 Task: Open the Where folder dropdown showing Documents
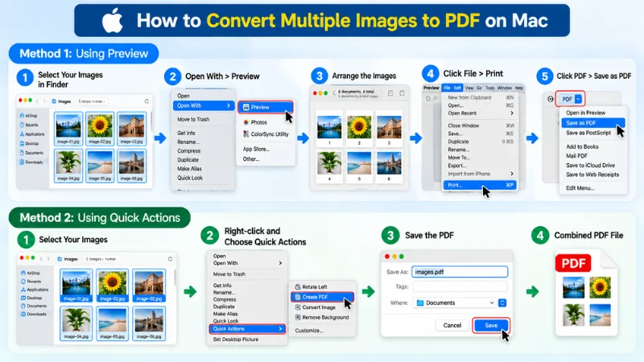pos(456,303)
